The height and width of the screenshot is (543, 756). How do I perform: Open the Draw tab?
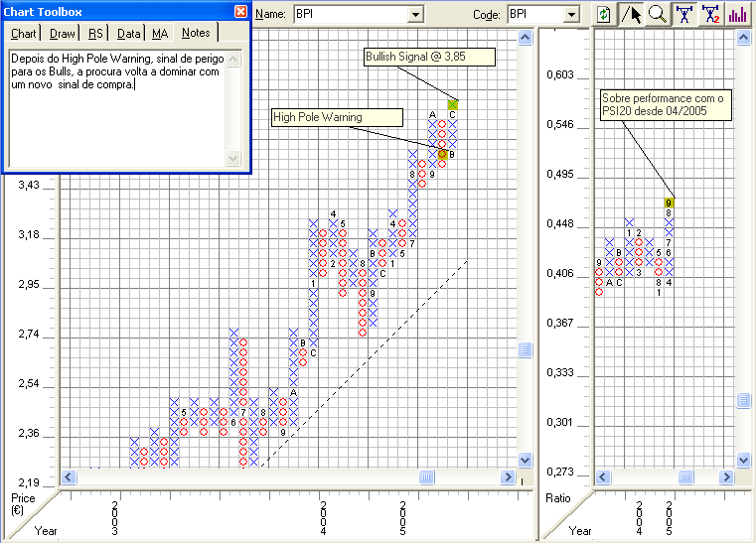pyautogui.click(x=62, y=34)
